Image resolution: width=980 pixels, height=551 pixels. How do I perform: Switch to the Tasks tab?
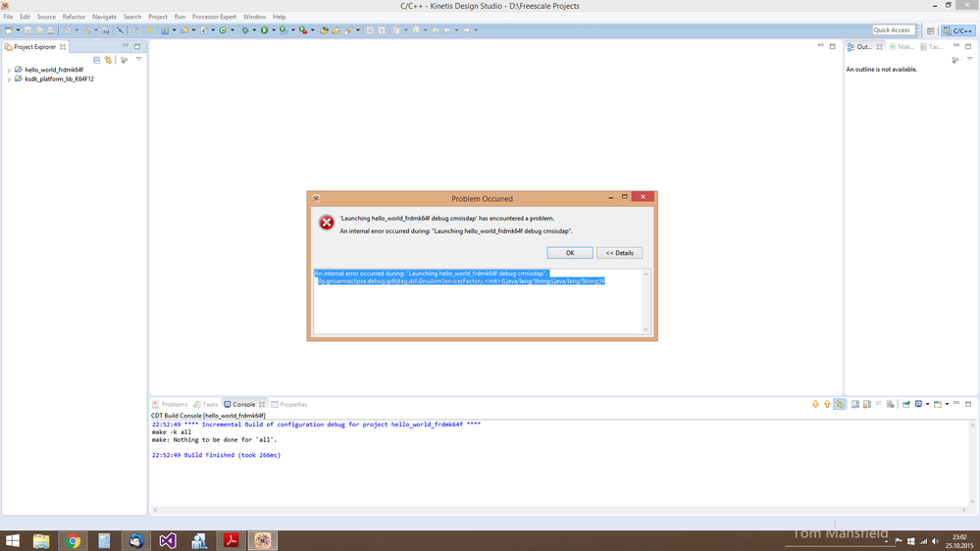point(206,405)
